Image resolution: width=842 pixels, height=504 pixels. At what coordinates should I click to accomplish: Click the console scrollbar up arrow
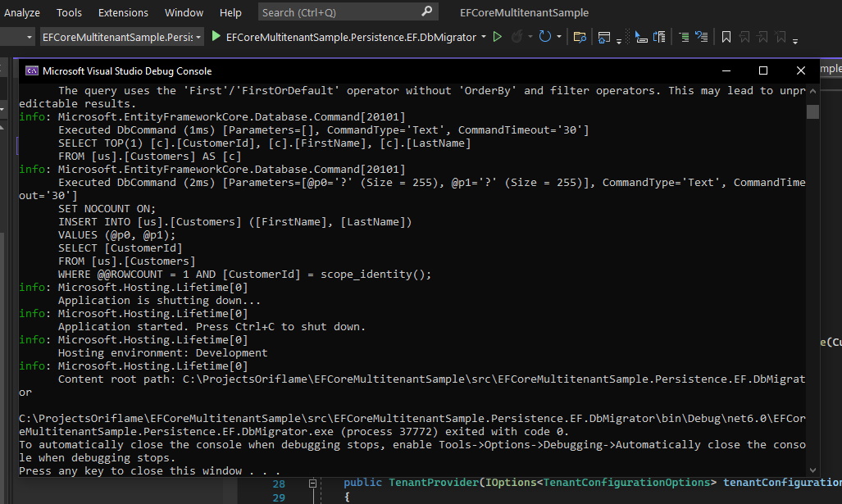(812, 91)
